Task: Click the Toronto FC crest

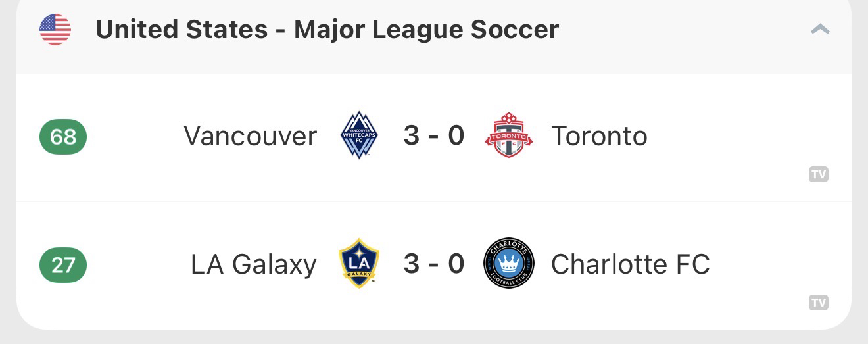Action: click(x=508, y=135)
